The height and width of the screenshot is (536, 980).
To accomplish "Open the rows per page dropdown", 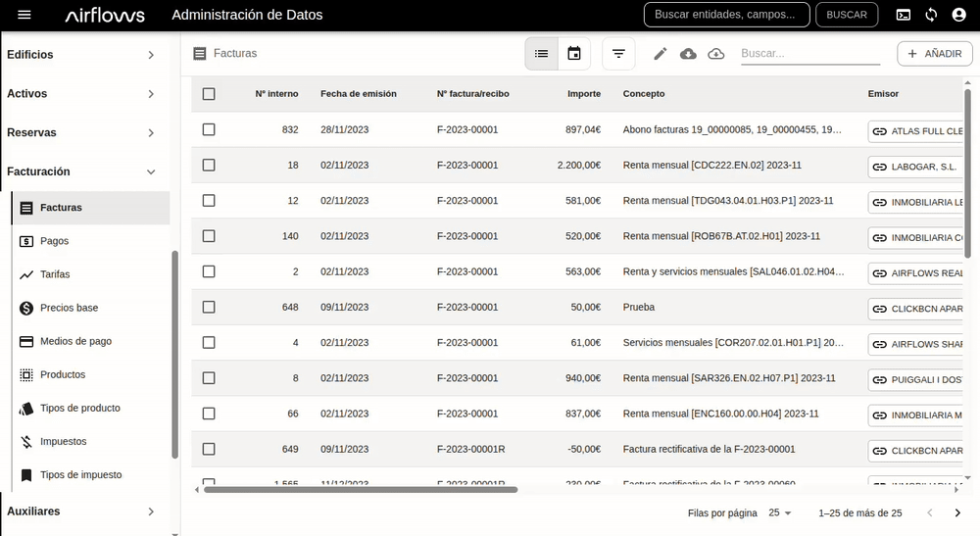I will tap(780, 512).
